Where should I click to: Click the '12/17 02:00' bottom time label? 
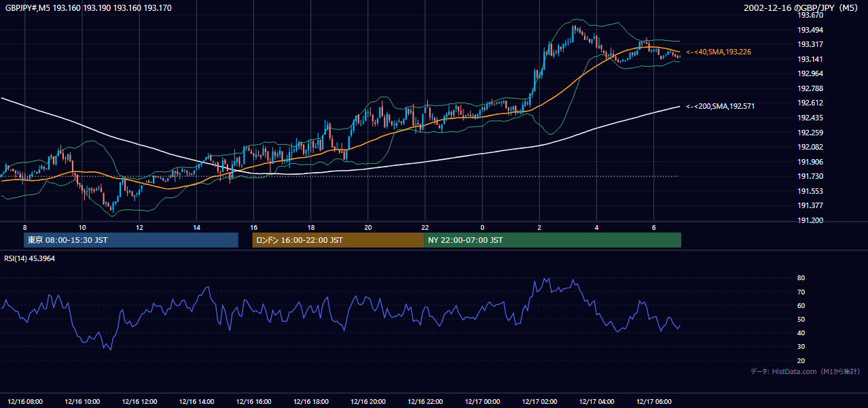[539, 402]
